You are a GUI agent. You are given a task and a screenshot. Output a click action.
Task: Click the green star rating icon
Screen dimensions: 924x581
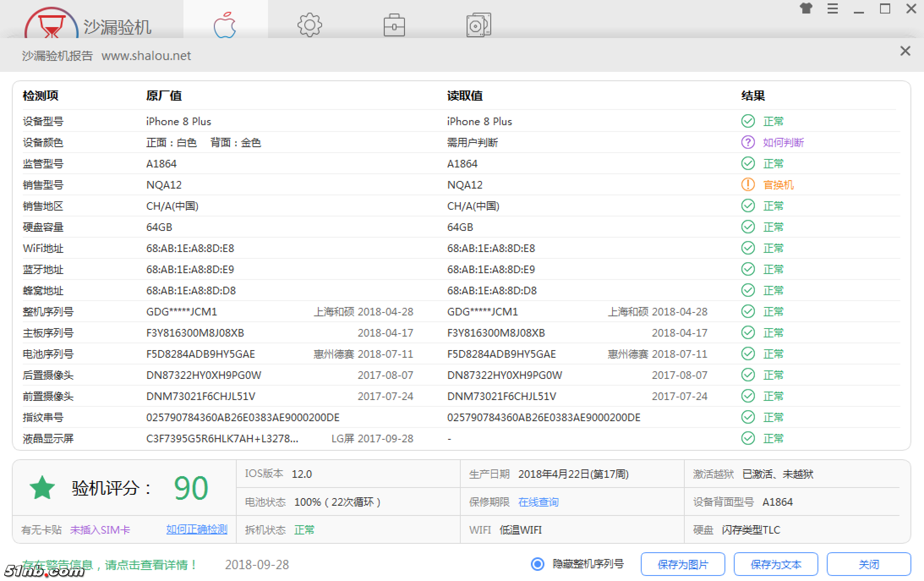42,487
